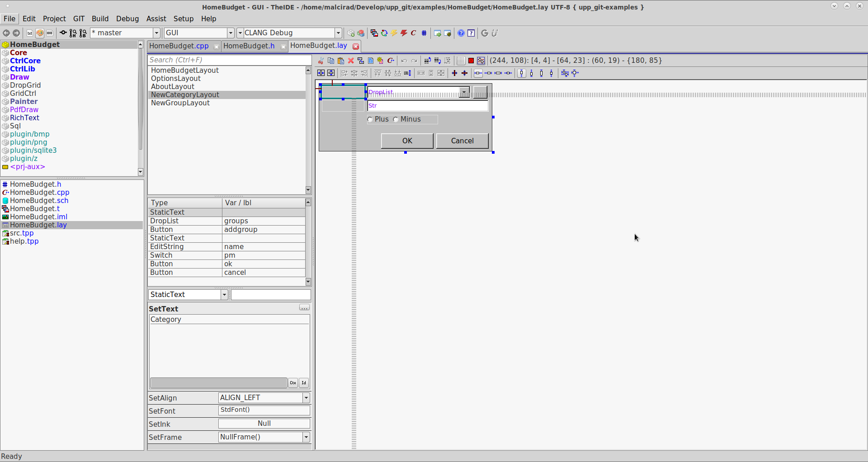The height and width of the screenshot is (462, 868).
Task: Click the paste clipboard icon in layout toolbar
Action: click(341, 61)
